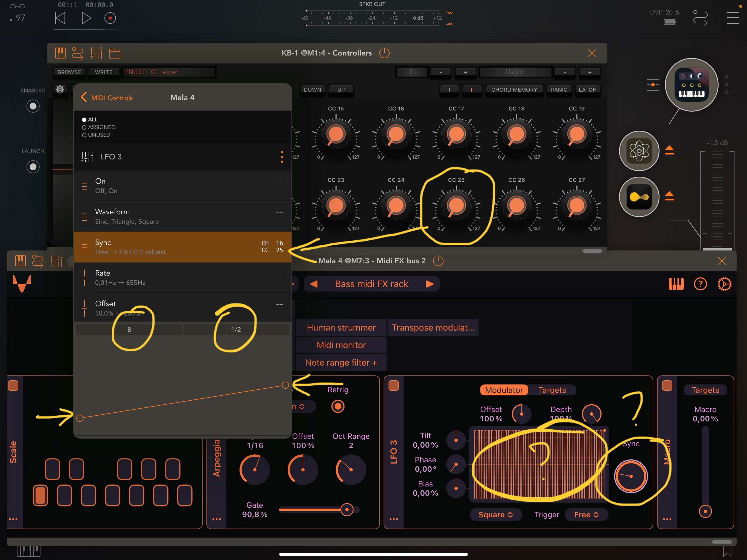Open the Mela help question-mark icon
747x560 pixels.
click(x=700, y=284)
